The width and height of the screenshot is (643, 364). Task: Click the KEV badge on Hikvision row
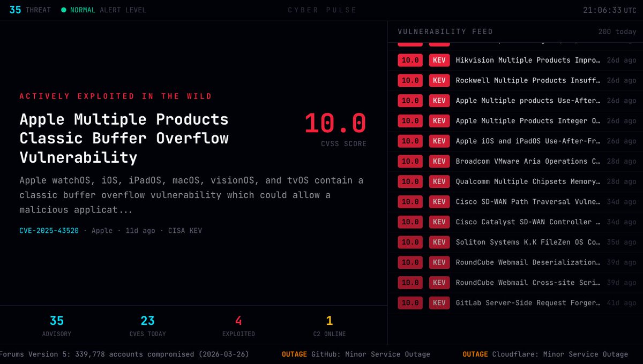pyautogui.click(x=439, y=60)
